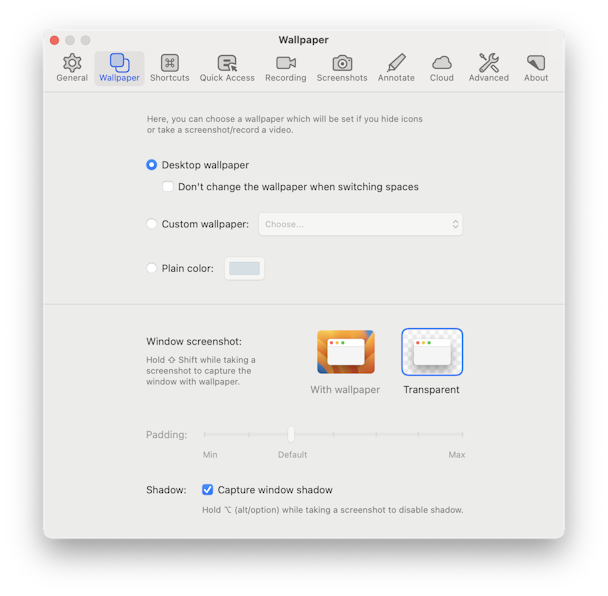The width and height of the screenshot is (608, 596).
Task: Open the plain color swatch picker
Action: [244, 268]
